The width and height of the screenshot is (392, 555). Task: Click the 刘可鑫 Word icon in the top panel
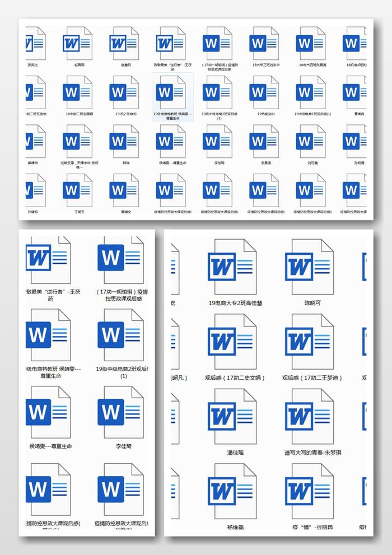[x=311, y=142]
